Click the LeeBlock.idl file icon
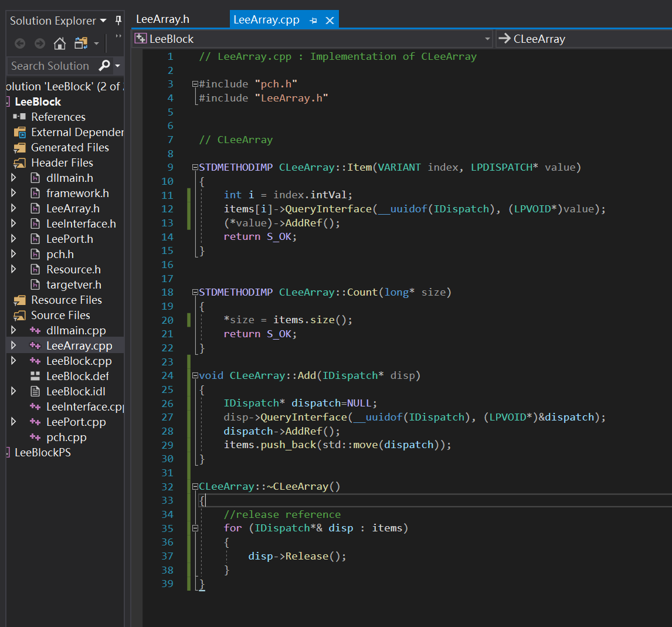The image size is (672, 627). pyautogui.click(x=36, y=391)
